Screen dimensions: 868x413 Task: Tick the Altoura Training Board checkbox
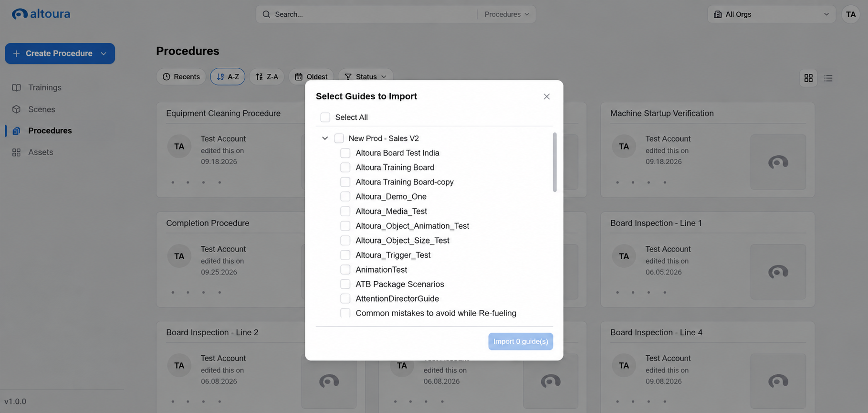click(x=345, y=168)
